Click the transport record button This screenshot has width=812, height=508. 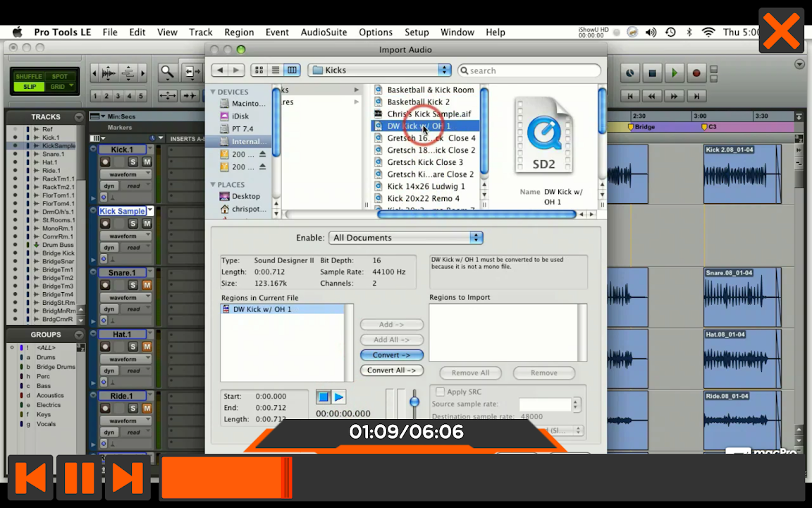(696, 73)
